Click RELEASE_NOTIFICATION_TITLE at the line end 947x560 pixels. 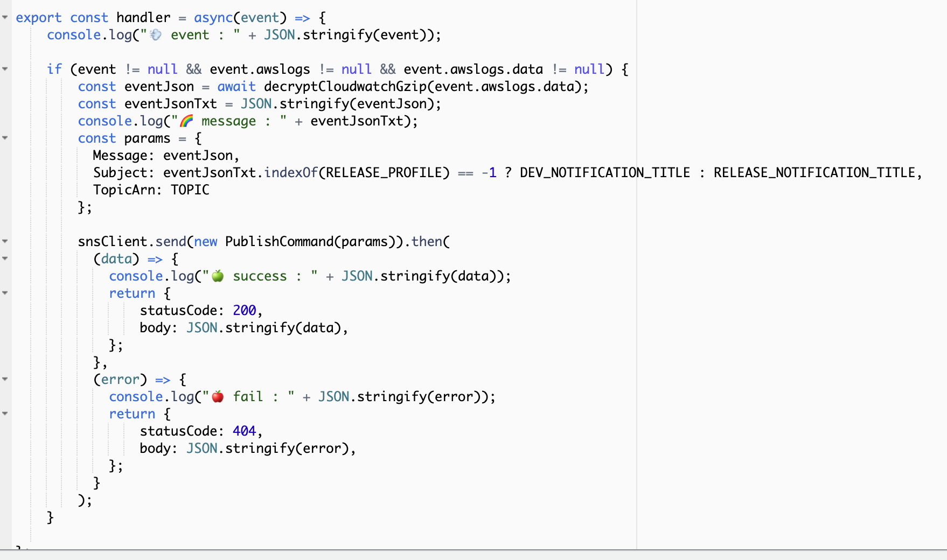click(x=814, y=173)
